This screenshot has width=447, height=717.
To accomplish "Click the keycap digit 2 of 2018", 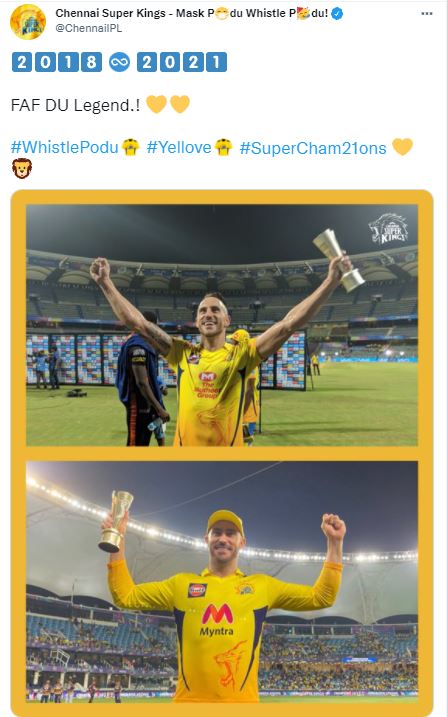I will coord(22,62).
